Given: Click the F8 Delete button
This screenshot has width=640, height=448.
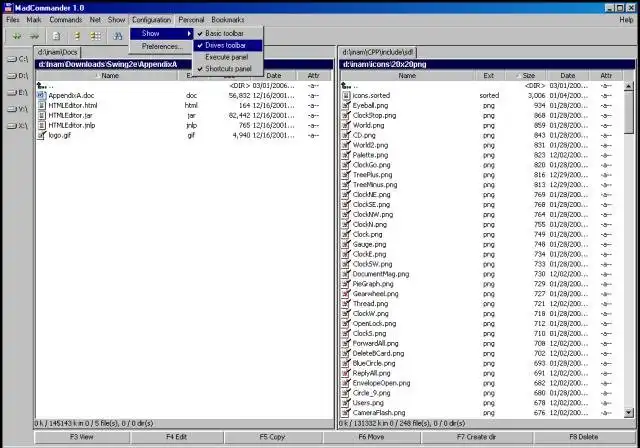Looking at the screenshot, I should pos(584,437).
